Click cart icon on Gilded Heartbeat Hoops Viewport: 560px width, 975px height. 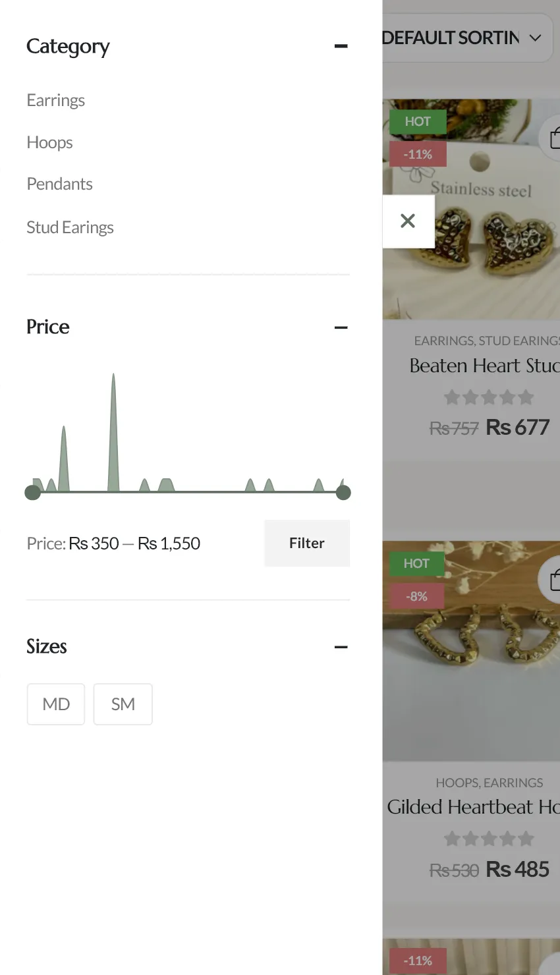pos(553,580)
